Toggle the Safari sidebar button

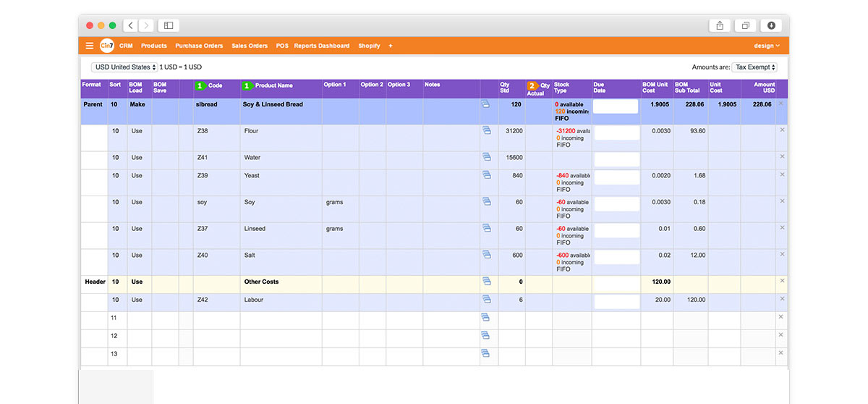coord(169,25)
